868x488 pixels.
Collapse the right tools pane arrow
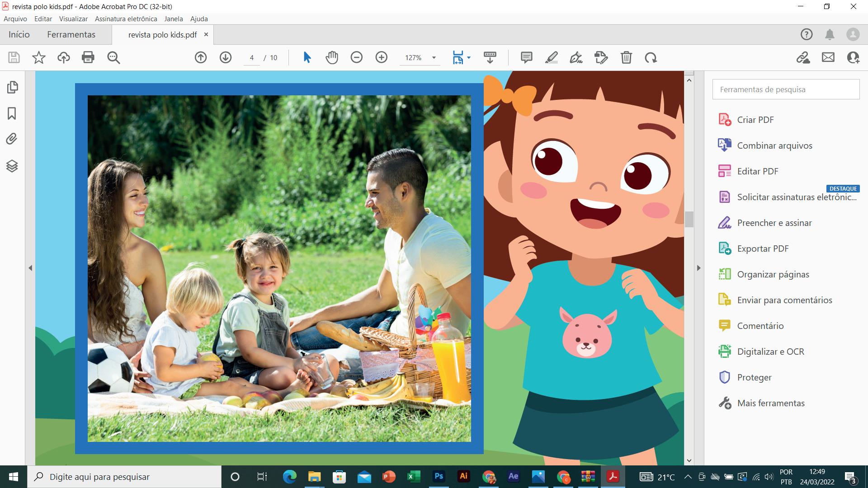point(698,268)
